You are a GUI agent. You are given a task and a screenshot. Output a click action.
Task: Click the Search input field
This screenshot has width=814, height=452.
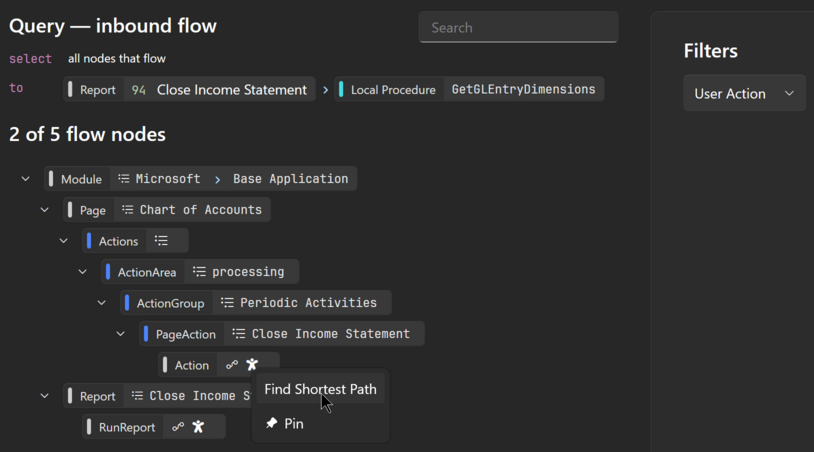tap(518, 28)
